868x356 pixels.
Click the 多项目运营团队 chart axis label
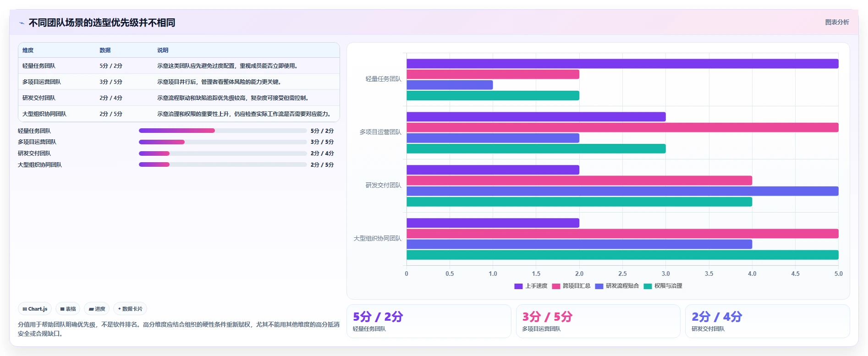coord(380,132)
